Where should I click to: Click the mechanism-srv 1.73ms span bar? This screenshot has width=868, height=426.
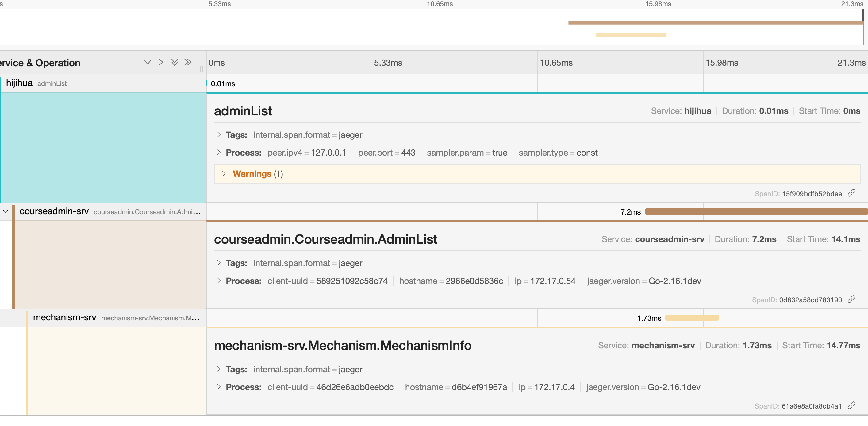692,318
